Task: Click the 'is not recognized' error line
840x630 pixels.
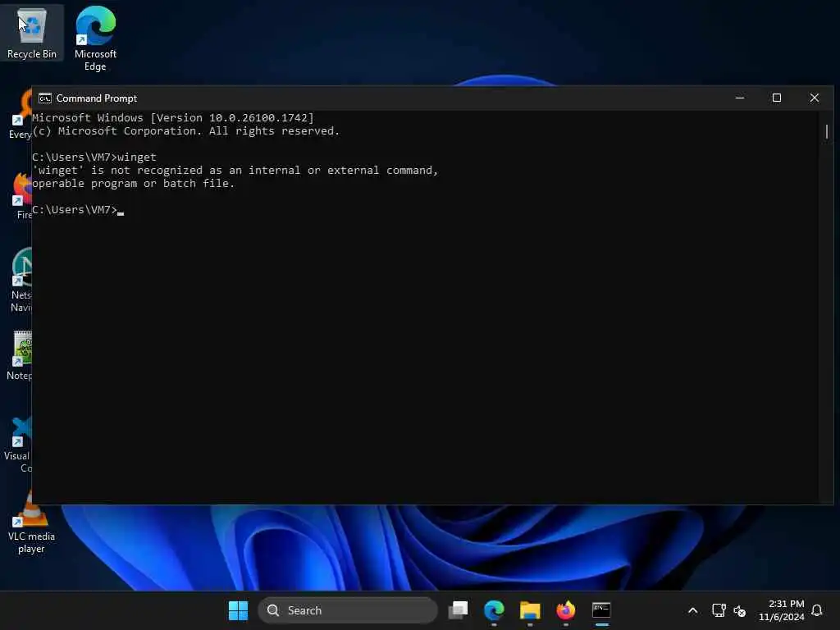Action: tap(235, 171)
